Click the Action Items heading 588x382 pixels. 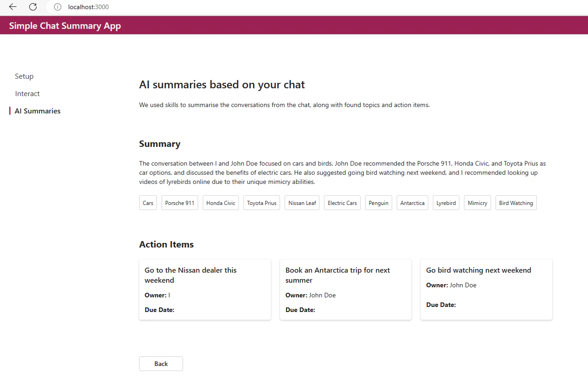167,244
